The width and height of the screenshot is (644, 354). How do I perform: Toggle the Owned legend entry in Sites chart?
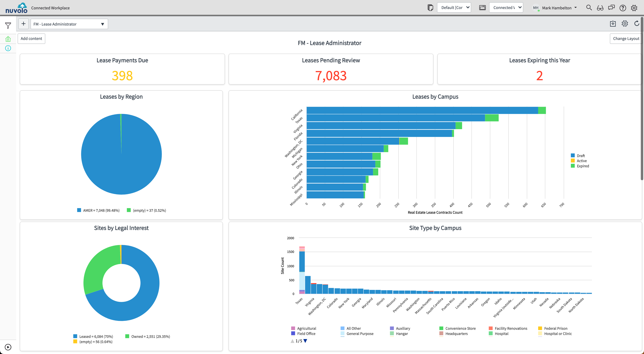click(x=148, y=336)
